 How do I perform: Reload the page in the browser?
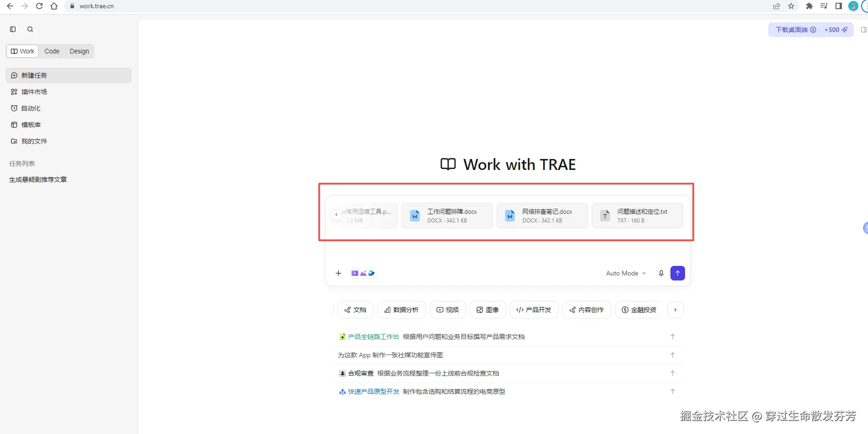pos(39,6)
